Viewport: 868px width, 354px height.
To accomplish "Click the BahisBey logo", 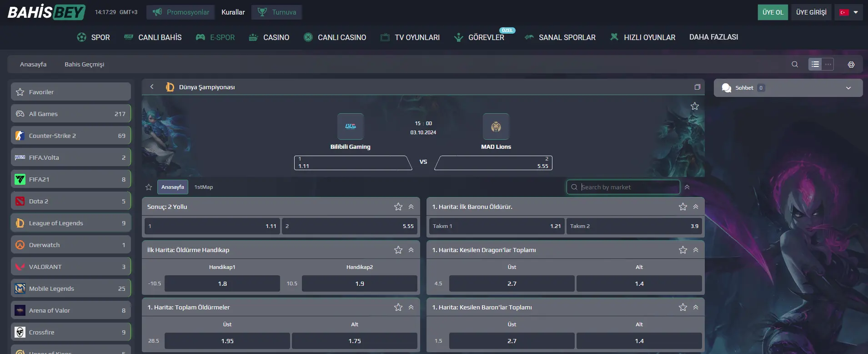I will pos(46,12).
